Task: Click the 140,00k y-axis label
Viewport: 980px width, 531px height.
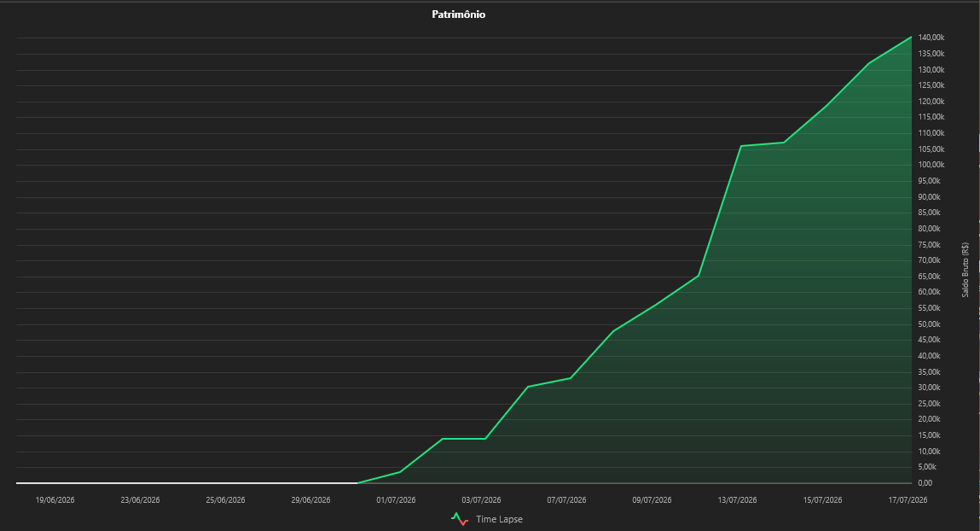Action: (x=931, y=38)
